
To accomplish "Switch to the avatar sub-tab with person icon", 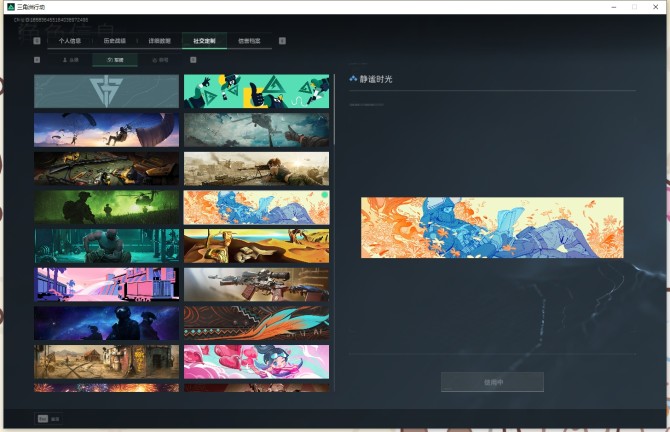I will [x=71, y=60].
